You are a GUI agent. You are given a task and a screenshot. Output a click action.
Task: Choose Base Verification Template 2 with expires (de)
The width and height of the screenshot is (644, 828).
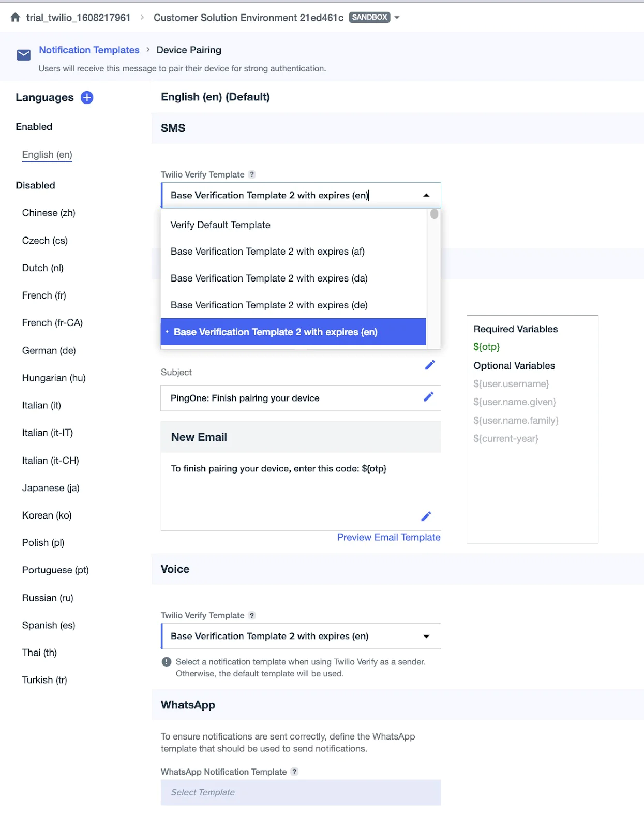pos(269,305)
